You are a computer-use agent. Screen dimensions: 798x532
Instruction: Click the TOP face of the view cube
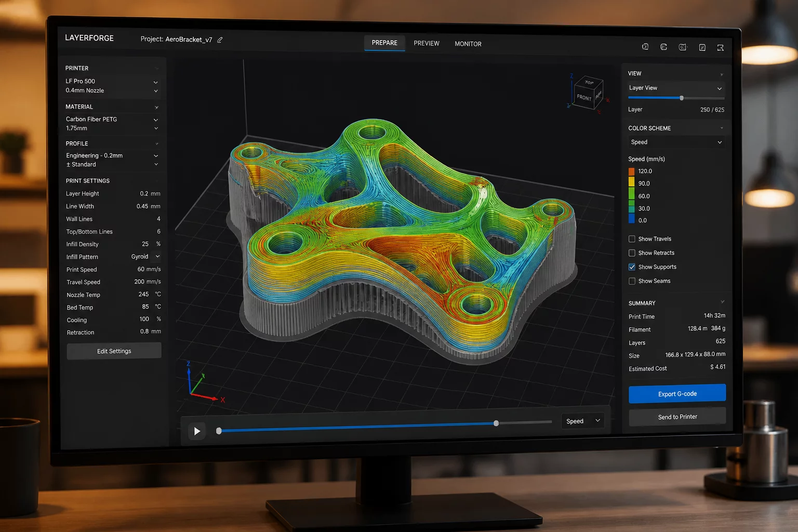coord(589,83)
